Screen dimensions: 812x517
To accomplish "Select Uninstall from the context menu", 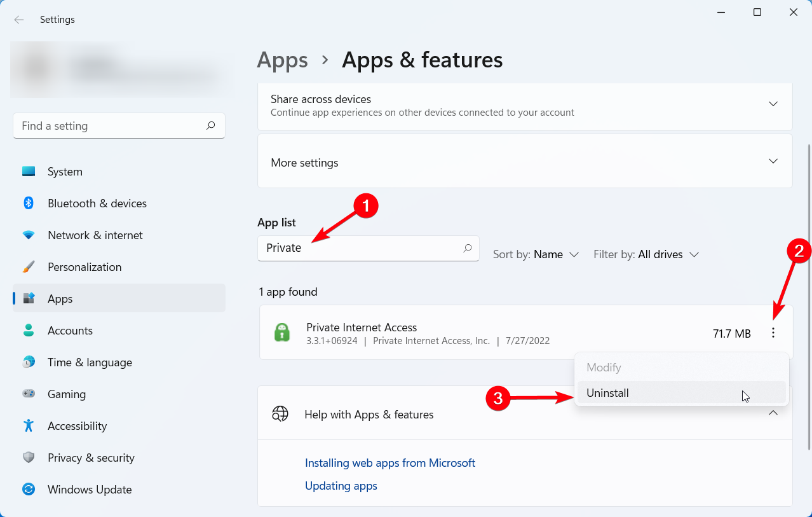I will coord(607,393).
